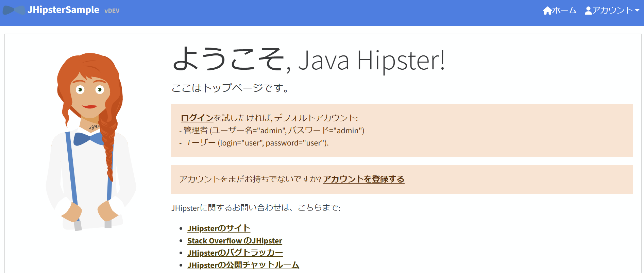Expand the アカウント dropdown caret

pos(637,11)
